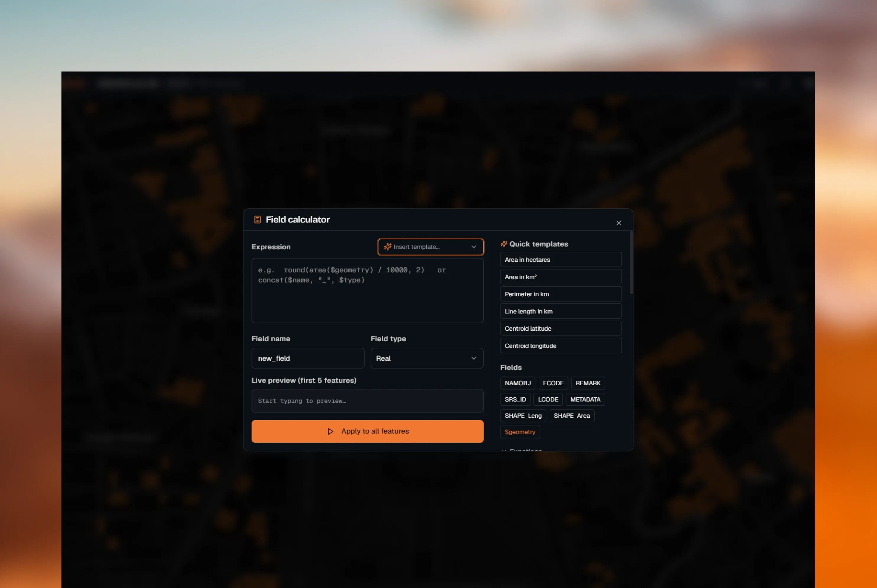Insert Centroid longitude template
This screenshot has width=877, height=588.
pos(561,346)
